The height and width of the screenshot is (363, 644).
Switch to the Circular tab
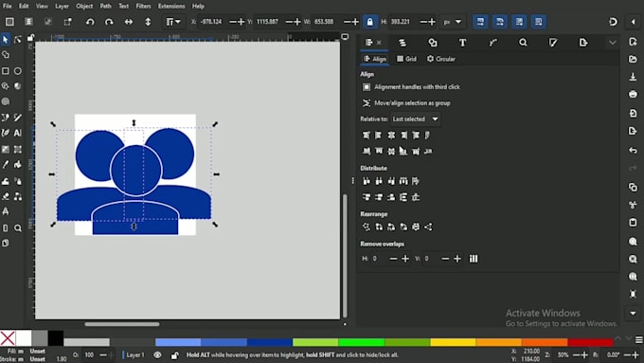(441, 59)
